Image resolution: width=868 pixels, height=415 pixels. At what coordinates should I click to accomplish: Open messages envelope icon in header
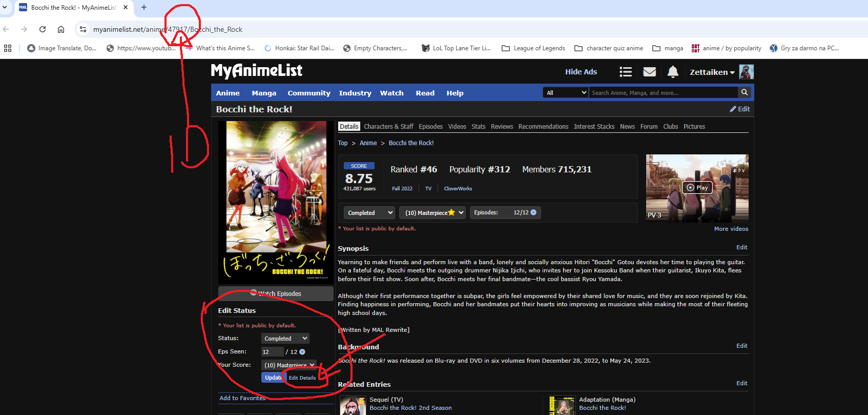(x=649, y=72)
